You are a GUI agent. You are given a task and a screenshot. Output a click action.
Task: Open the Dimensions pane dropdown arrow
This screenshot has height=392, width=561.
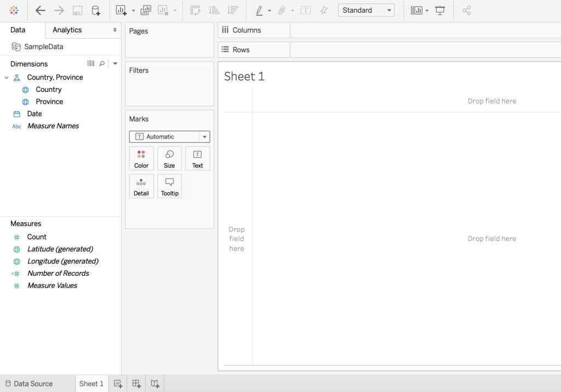(x=115, y=64)
